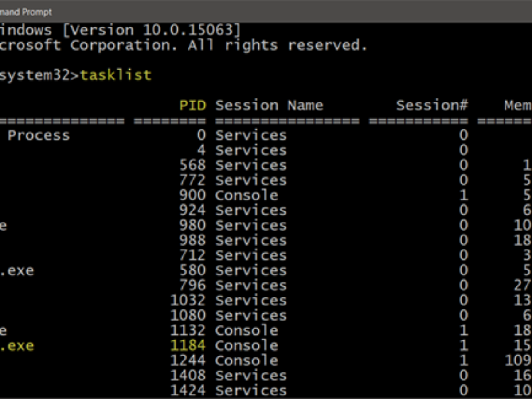Click the Services entry for PID 772
532x399 pixels.
pos(251,180)
